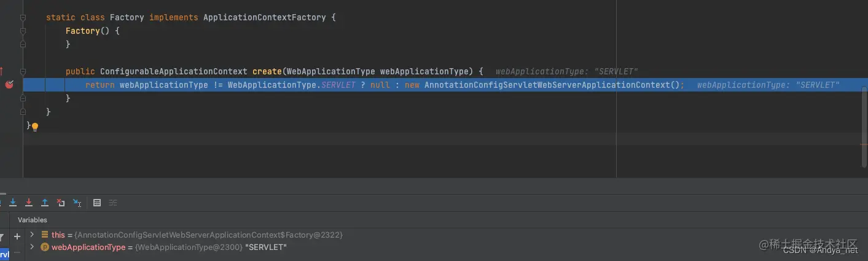Select the Variables panel tab
The width and height of the screenshot is (868, 261).
(x=32, y=220)
